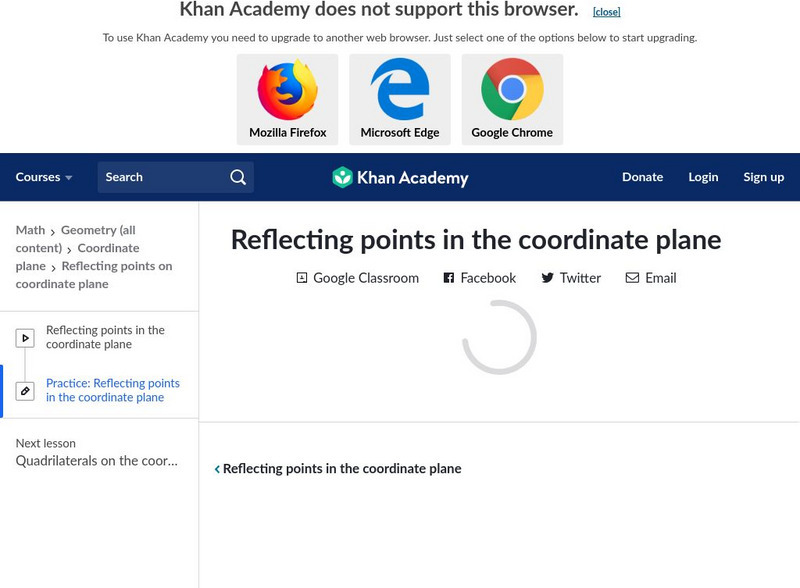Click the magnifying glass search icon
Viewport: 800px width, 588px height.
pos(238,177)
